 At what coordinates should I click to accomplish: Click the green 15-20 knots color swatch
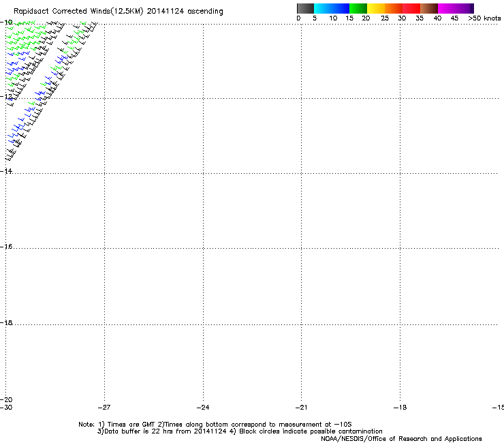click(x=358, y=8)
